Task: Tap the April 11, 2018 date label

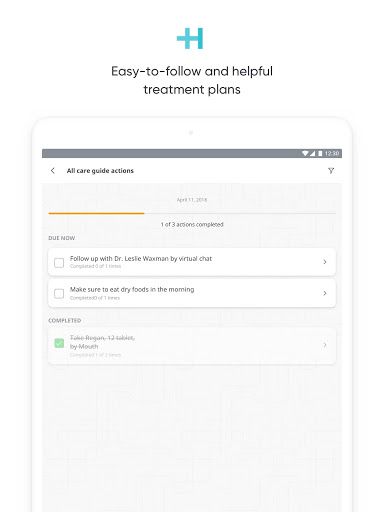Action: (192, 200)
